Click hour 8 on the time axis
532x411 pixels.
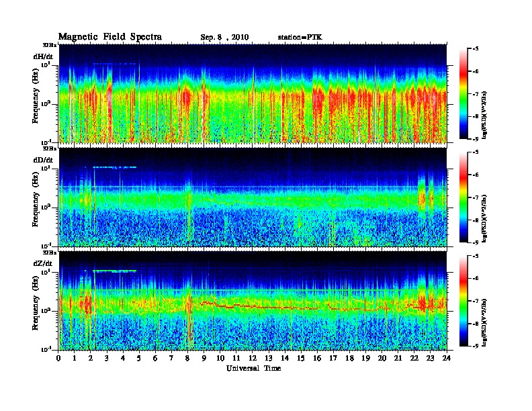pyautogui.click(x=187, y=358)
